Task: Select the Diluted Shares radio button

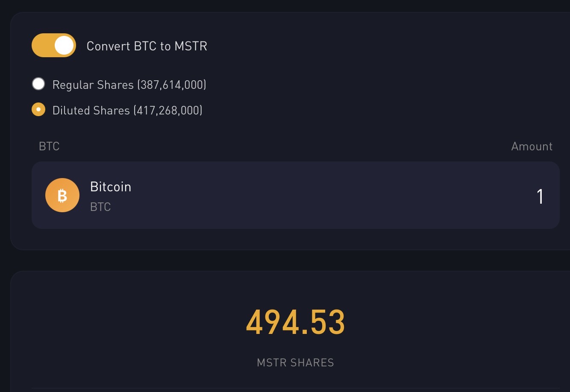Action: pyautogui.click(x=38, y=109)
